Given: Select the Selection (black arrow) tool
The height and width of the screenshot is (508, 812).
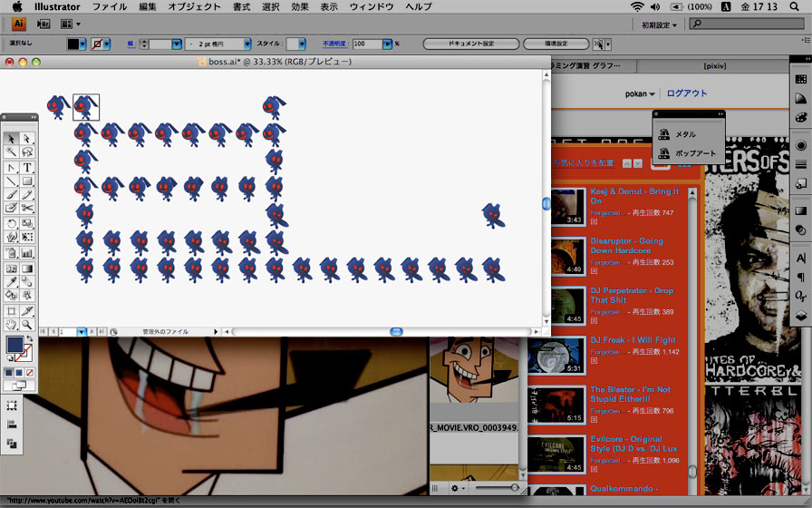Looking at the screenshot, I should [12, 139].
